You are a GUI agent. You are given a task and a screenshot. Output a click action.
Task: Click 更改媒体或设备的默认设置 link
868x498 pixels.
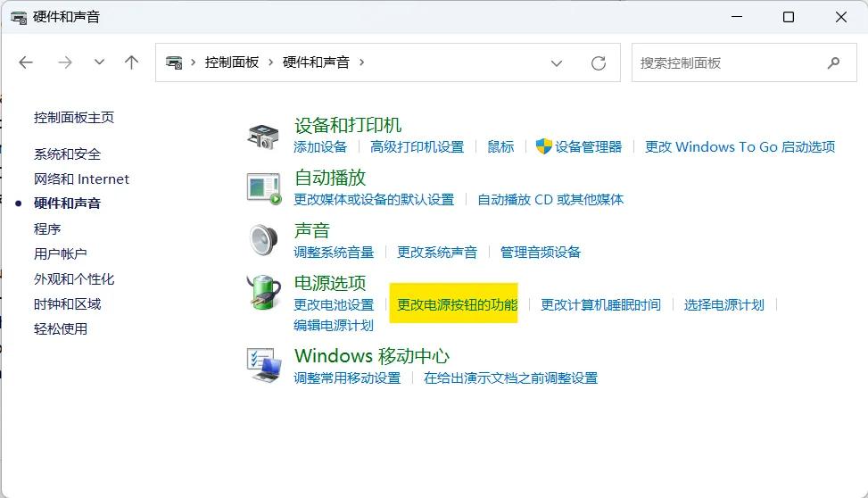pos(374,199)
